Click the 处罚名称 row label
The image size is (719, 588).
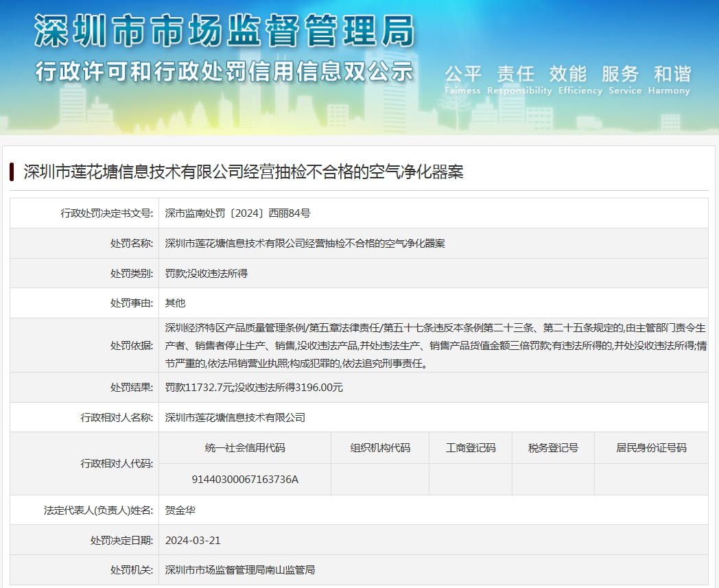click(x=132, y=244)
